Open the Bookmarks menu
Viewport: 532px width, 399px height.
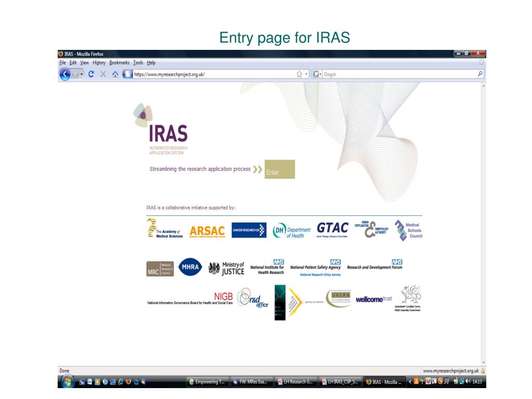[x=119, y=63]
